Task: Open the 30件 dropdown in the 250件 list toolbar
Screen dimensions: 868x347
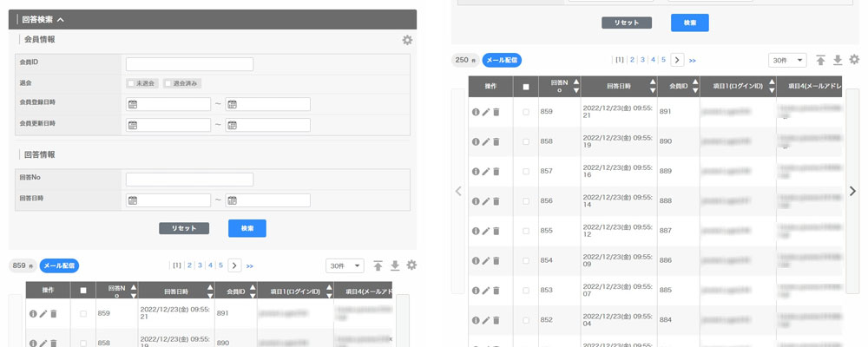Action: point(787,60)
